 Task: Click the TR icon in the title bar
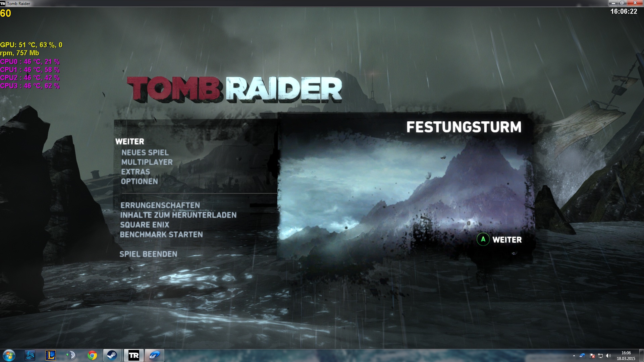[x=3, y=4]
